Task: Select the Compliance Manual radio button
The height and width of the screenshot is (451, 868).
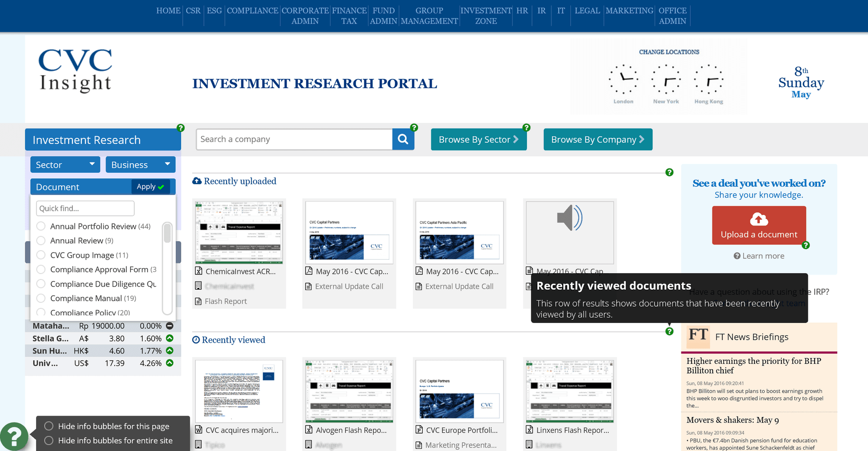Action: click(x=41, y=298)
